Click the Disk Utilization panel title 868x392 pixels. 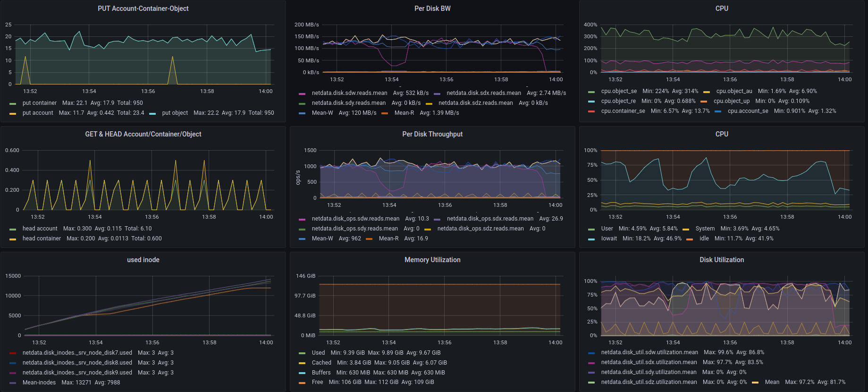point(722,260)
